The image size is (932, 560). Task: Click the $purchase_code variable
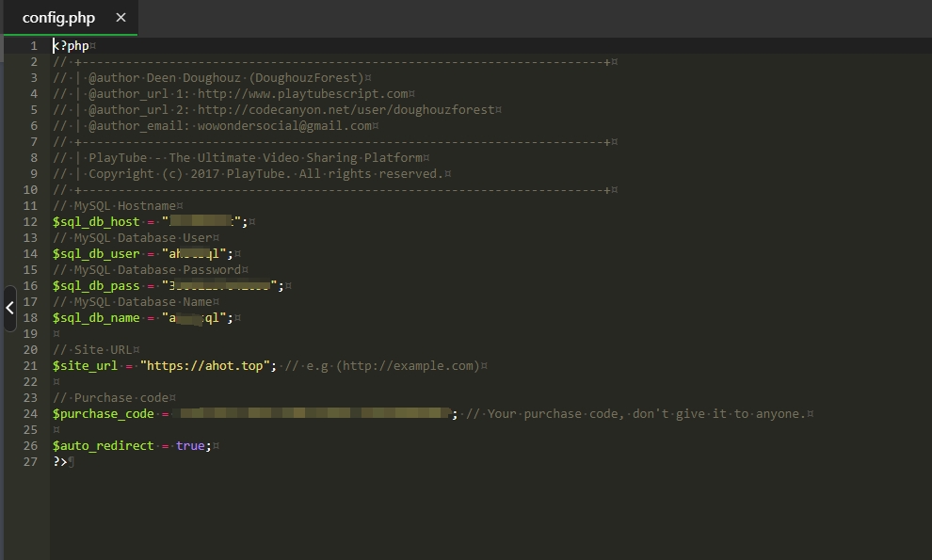coord(103,414)
